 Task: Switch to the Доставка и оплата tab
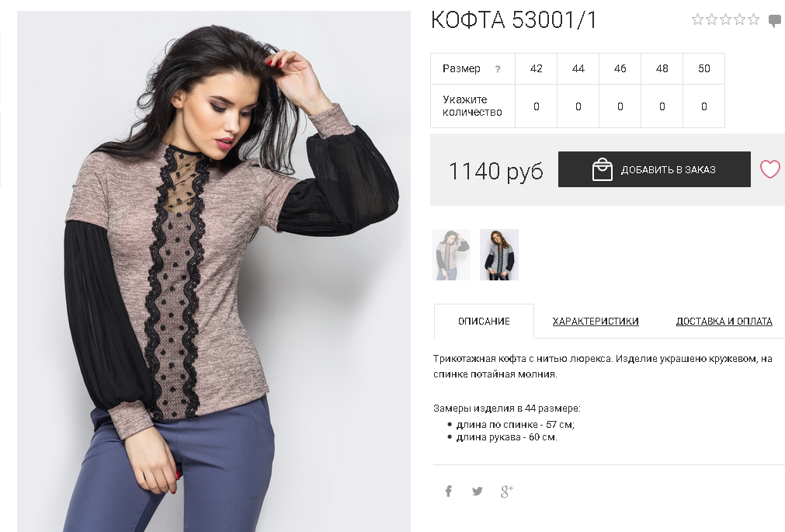pos(724,321)
